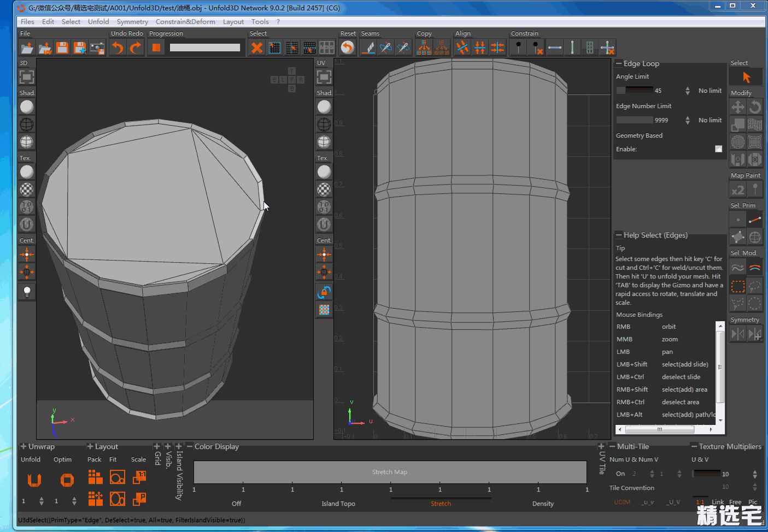
Task: Expand the Layout panel
Action: 90,446
